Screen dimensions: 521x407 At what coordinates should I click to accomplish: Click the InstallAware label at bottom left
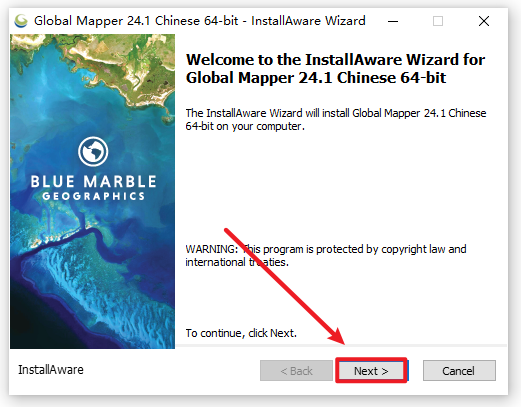click(51, 370)
